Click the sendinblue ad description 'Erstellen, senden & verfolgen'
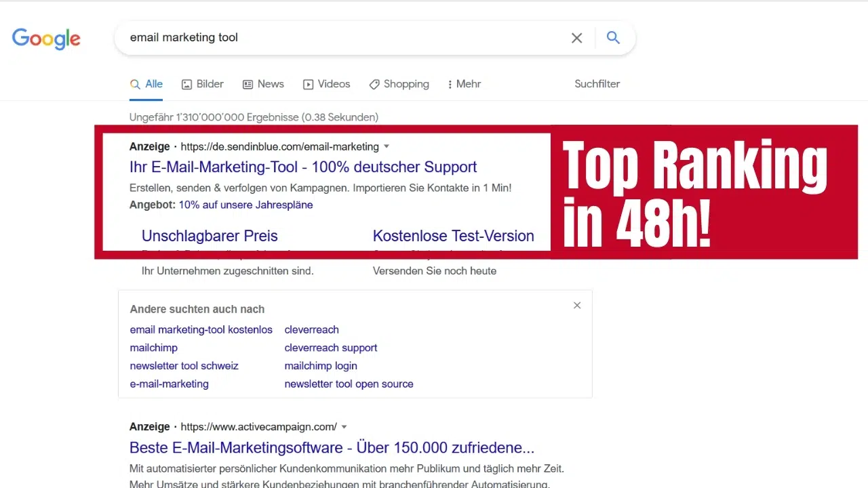This screenshot has width=868, height=488. click(x=320, y=188)
